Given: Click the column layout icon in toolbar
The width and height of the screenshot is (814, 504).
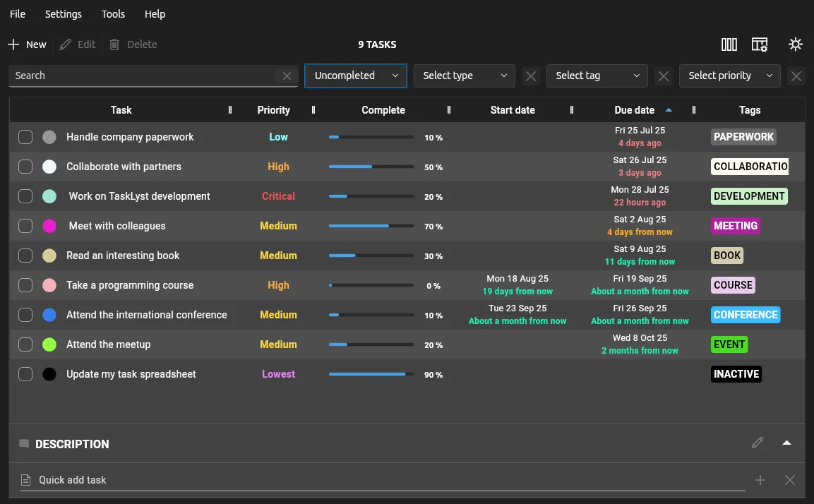Looking at the screenshot, I should 729,44.
